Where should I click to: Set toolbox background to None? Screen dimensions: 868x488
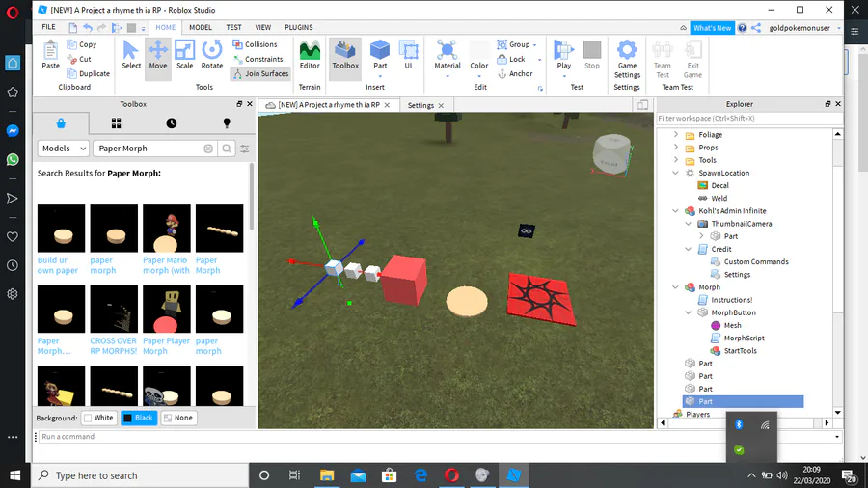(x=178, y=418)
